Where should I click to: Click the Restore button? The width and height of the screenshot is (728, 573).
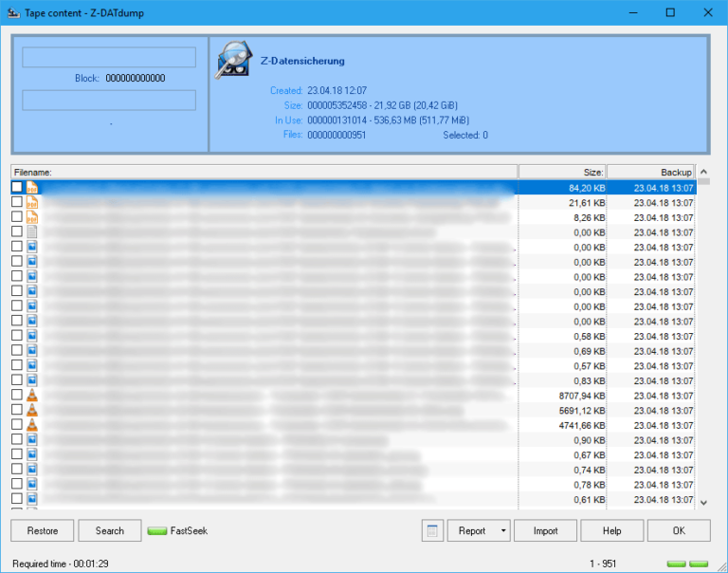click(x=43, y=530)
